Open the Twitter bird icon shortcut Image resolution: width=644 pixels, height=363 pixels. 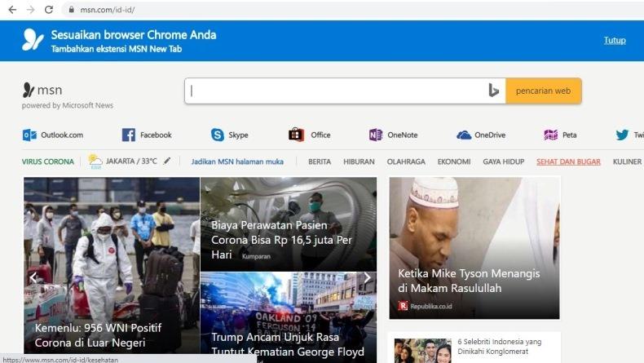(622, 135)
